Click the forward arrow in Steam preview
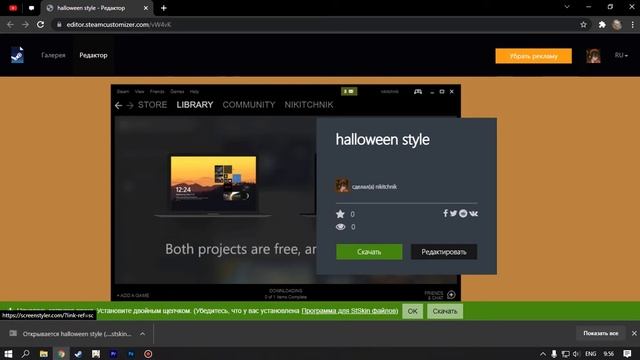This screenshot has height=360, width=640. click(130, 105)
